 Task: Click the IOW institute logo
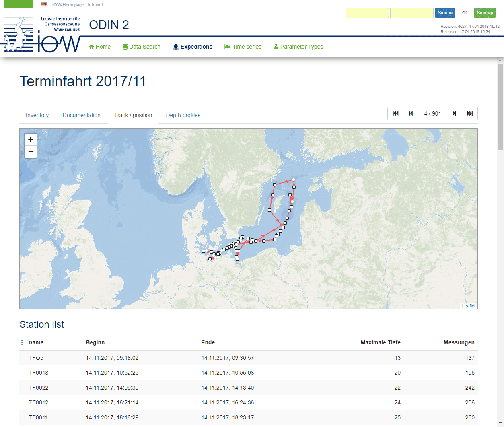point(42,35)
